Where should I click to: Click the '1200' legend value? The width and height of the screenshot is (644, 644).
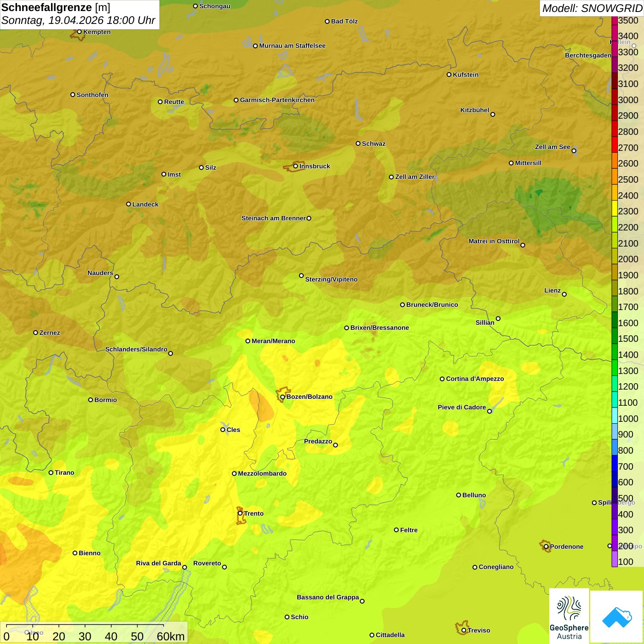(x=628, y=386)
